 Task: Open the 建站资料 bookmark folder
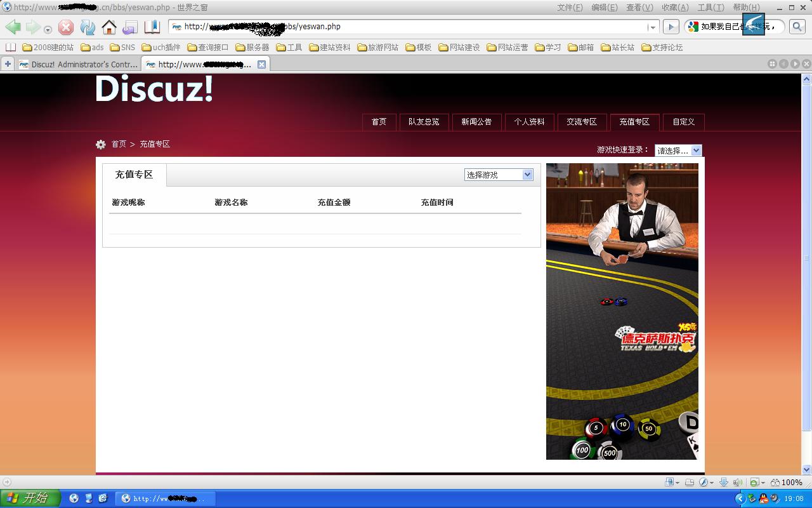pyautogui.click(x=330, y=47)
